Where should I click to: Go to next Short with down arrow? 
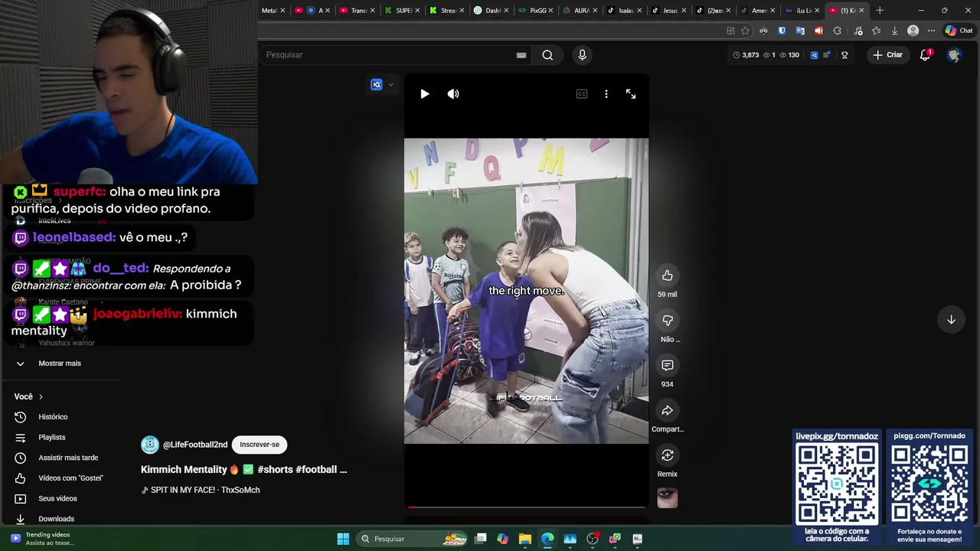point(951,319)
